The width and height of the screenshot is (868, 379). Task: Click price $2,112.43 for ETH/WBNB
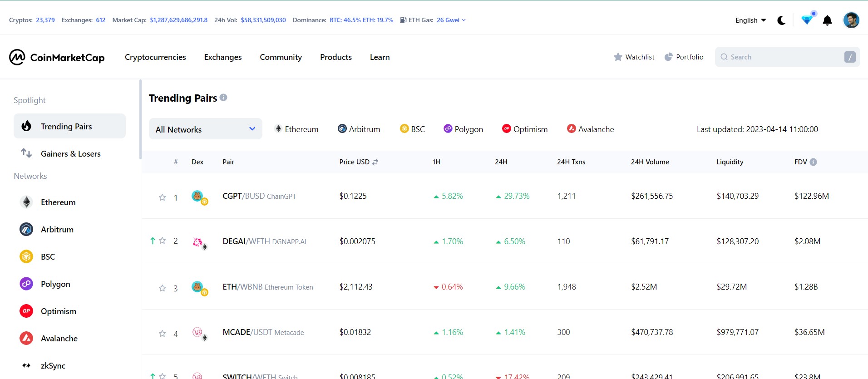356,287
